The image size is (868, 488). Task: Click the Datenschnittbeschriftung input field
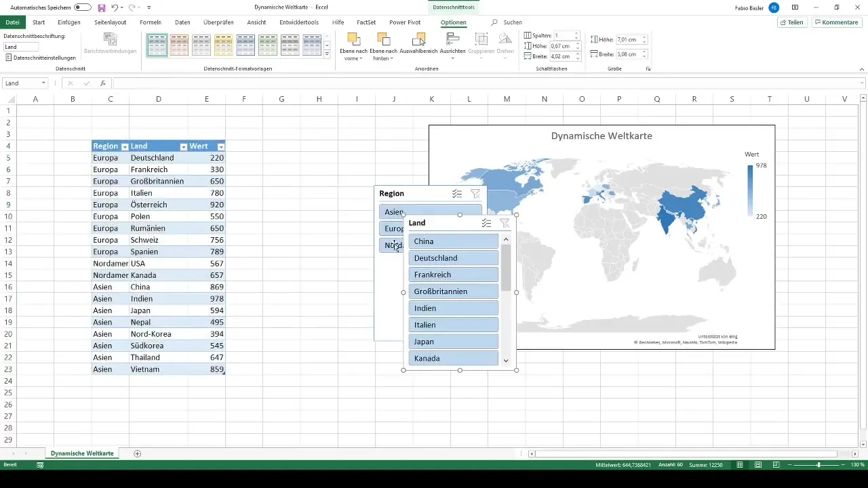click(21, 47)
